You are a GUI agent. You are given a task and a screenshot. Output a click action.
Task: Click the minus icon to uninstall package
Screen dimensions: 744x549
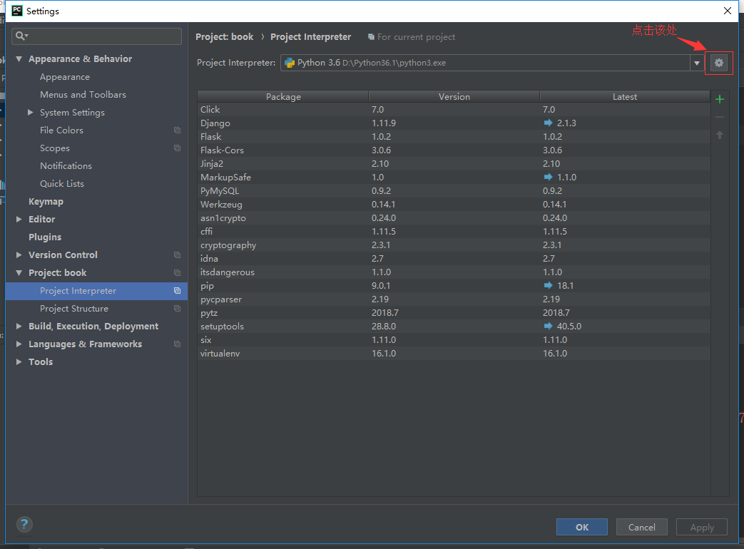point(719,117)
